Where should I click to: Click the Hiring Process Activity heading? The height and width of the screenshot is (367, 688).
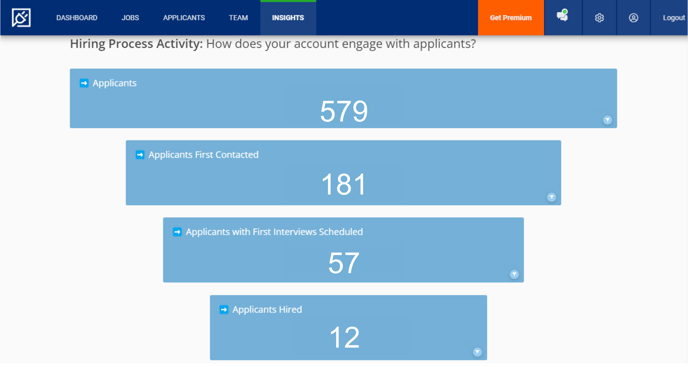tap(273, 44)
